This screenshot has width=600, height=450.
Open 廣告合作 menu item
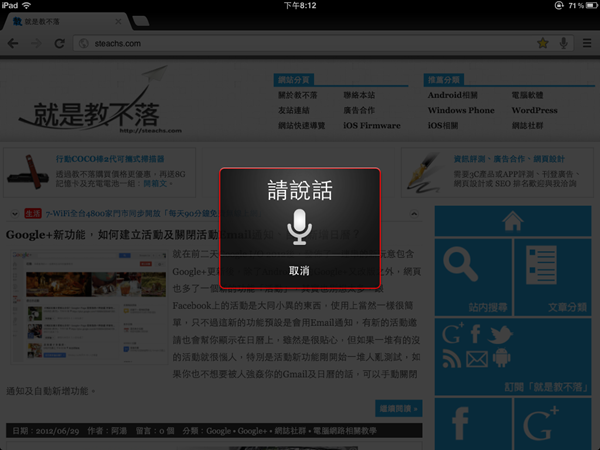(359, 111)
